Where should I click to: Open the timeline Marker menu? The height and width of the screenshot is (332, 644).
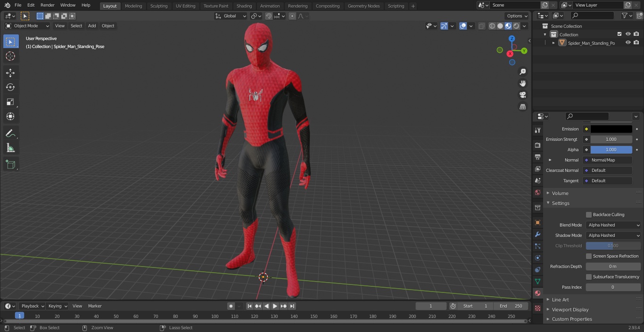click(x=95, y=306)
